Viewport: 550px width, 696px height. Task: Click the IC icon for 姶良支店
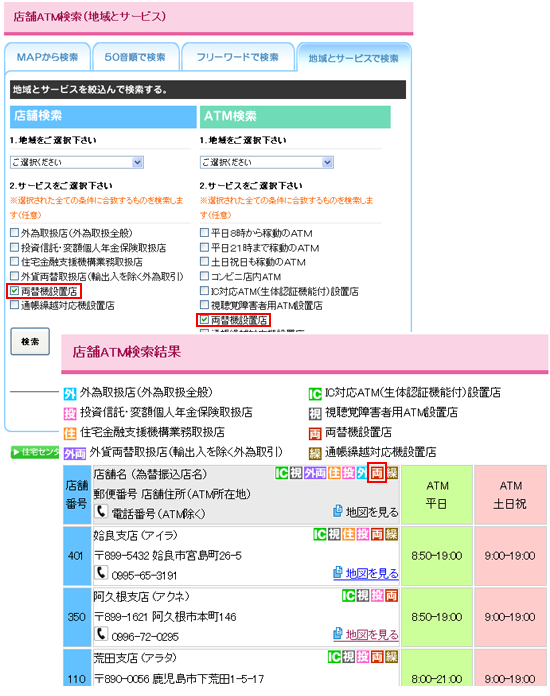point(320,534)
